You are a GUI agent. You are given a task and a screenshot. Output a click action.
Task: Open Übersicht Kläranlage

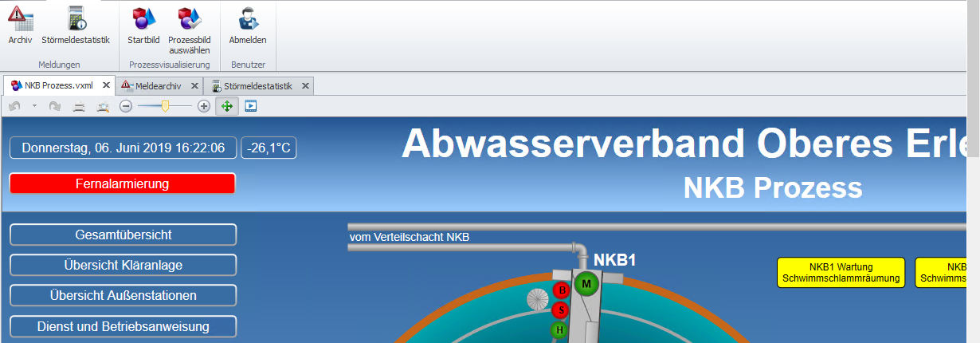pos(123,265)
